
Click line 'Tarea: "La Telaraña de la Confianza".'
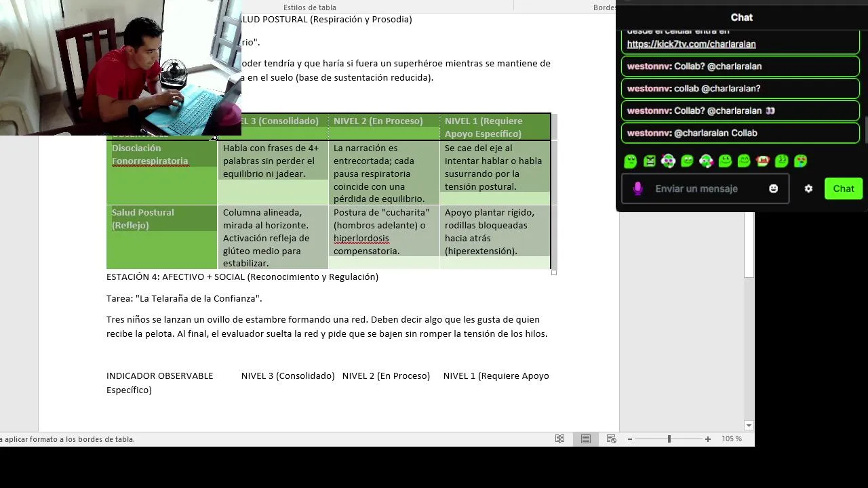(184, 298)
